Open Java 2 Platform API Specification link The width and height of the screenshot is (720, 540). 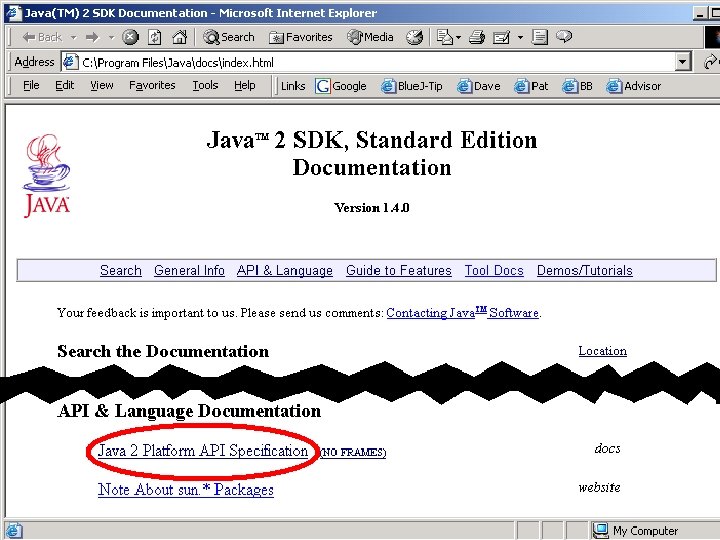(203, 451)
